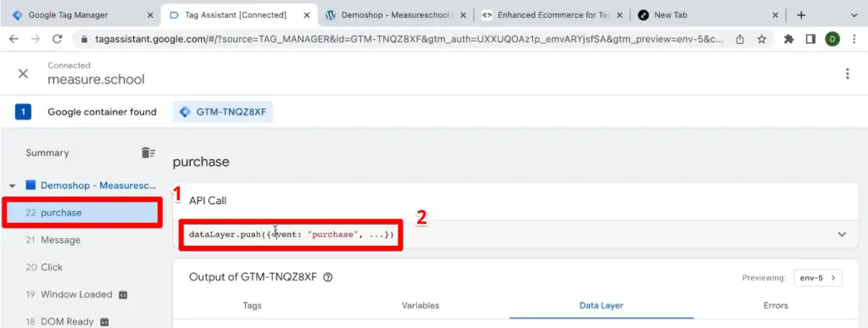The height and width of the screenshot is (328, 868).
Task: Switch to the Enhanced Ecommerce browser tab
Action: (553, 15)
